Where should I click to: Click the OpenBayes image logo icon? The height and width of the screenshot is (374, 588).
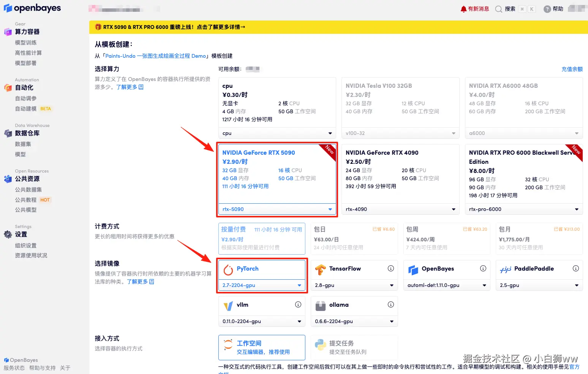(413, 269)
